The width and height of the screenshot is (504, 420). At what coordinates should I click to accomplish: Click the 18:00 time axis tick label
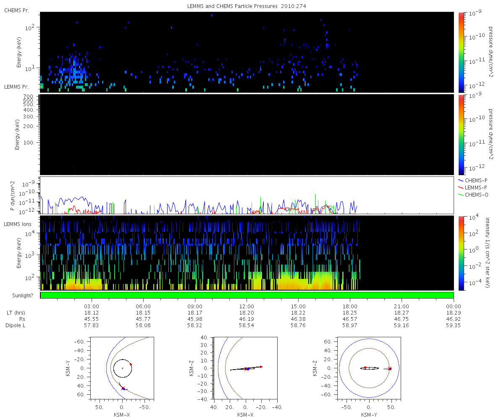(350, 307)
